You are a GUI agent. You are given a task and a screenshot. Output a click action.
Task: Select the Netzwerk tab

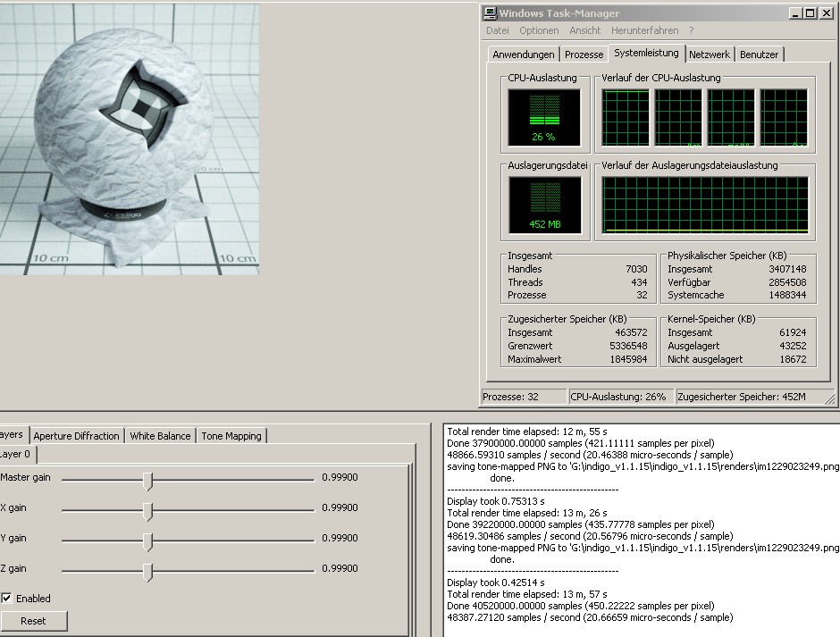(710, 54)
